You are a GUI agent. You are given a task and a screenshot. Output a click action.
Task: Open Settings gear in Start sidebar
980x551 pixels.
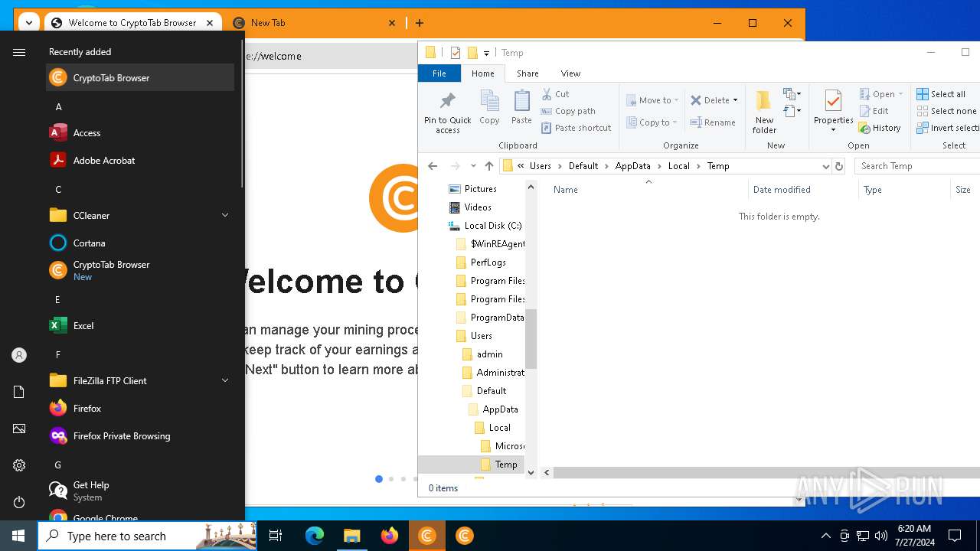tap(19, 465)
